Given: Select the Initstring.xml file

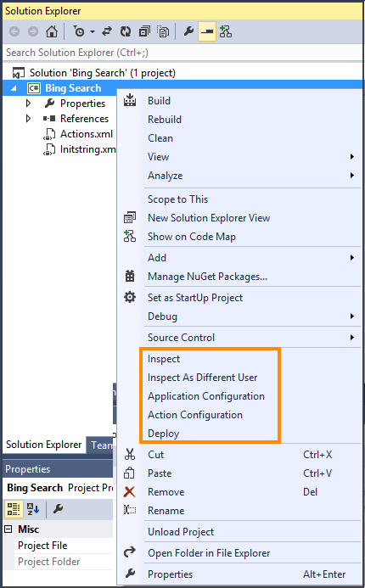Looking at the screenshot, I should (87, 149).
